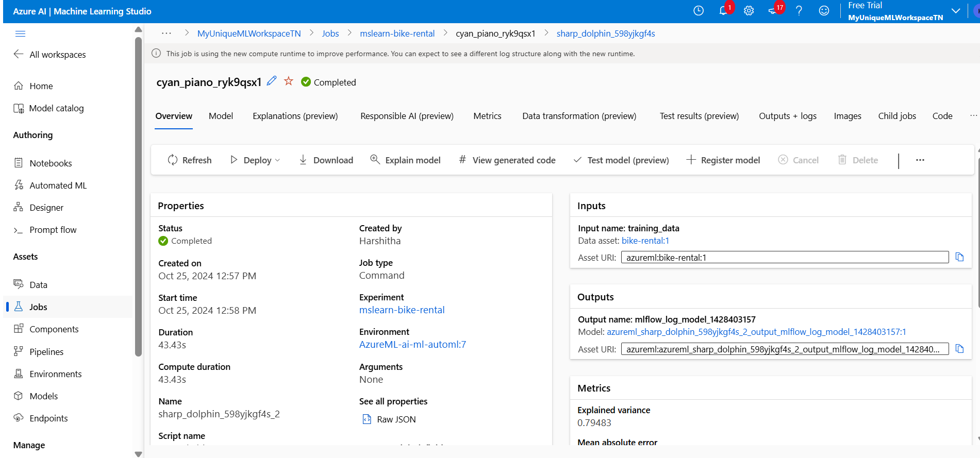Viewport: 980px width, 458px height.
Task: Open Endpoints in sidebar
Action: coord(41,418)
